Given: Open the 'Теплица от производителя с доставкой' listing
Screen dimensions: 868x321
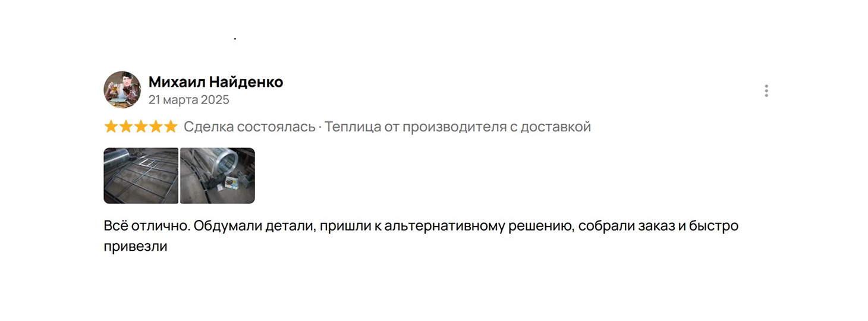Looking at the screenshot, I should pos(458,127).
